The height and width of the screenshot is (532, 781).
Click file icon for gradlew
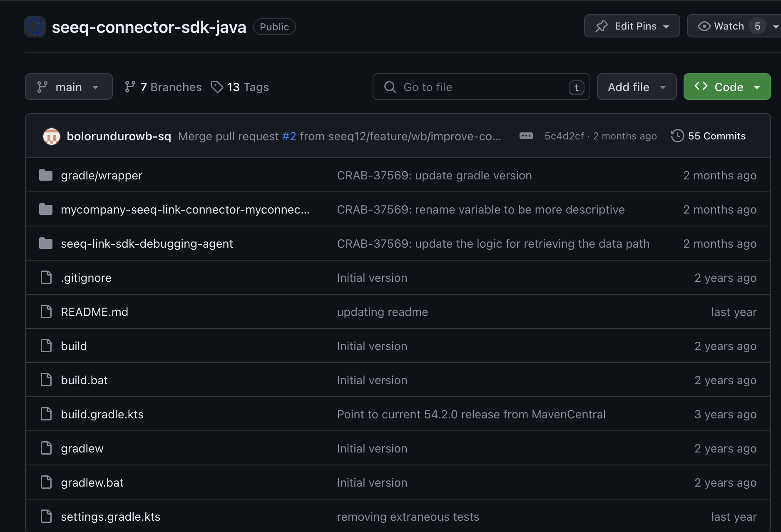coord(46,448)
